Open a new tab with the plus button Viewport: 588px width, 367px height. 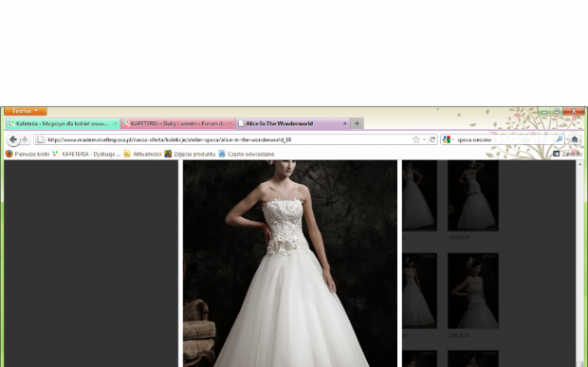click(x=357, y=123)
